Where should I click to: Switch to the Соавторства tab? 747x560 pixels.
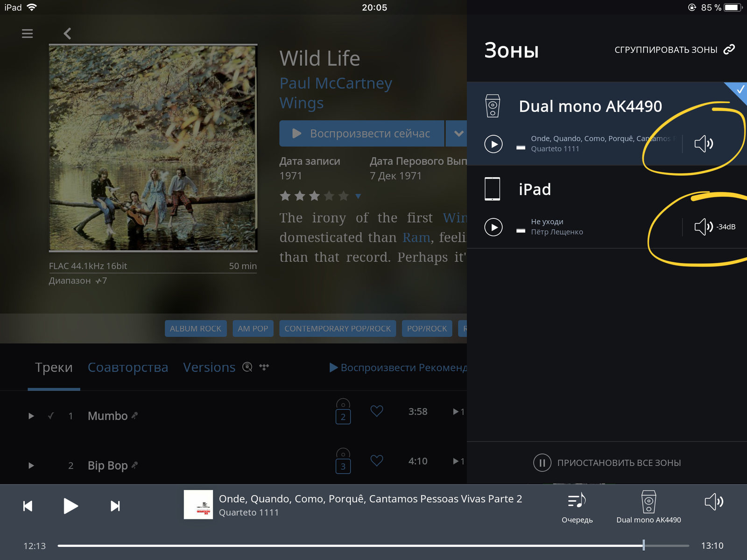click(128, 368)
